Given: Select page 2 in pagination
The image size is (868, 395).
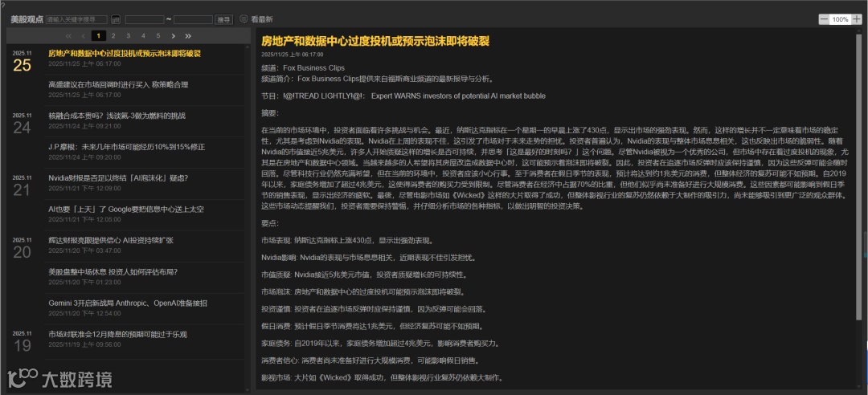Looking at the screenshot, I should 113,36.
